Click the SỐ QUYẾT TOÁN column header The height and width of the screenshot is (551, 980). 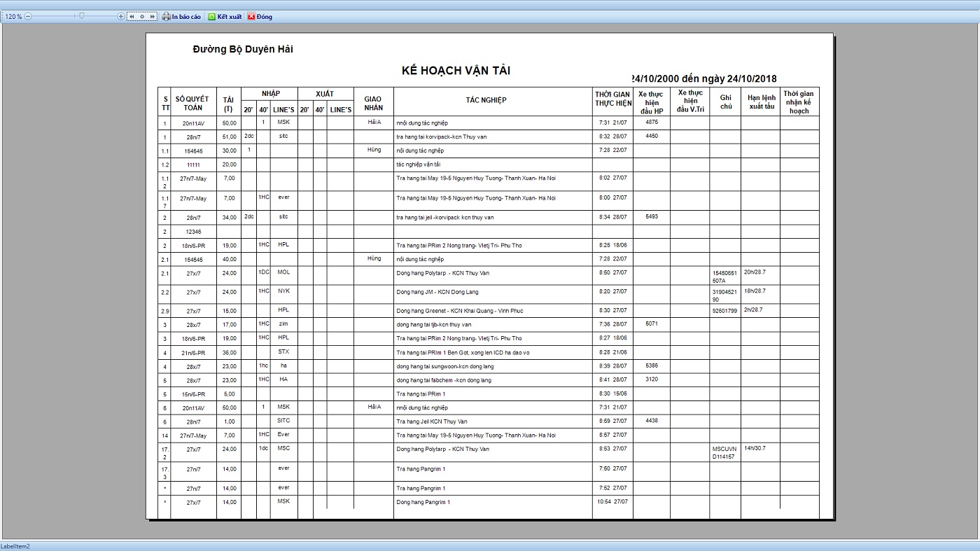pyautogui.click(x=192, y=104)
